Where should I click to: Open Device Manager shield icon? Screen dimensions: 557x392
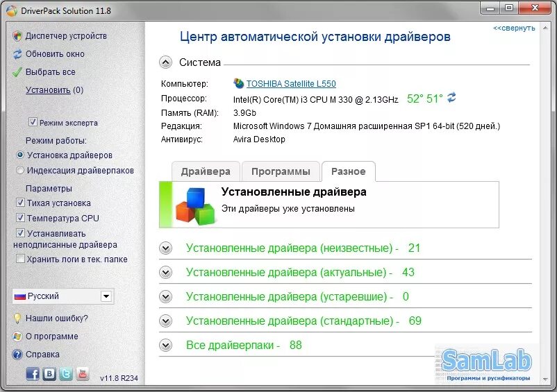pos(17,36)
